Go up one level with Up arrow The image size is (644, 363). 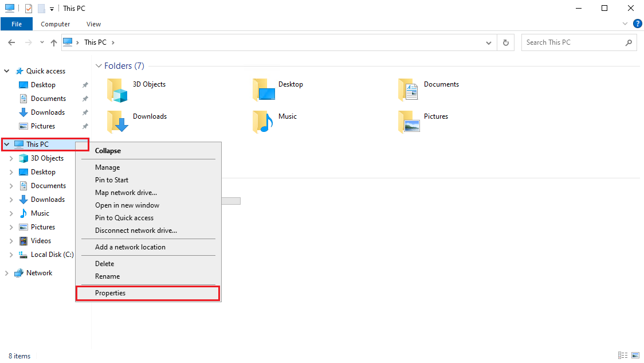[x=54, y=42]
